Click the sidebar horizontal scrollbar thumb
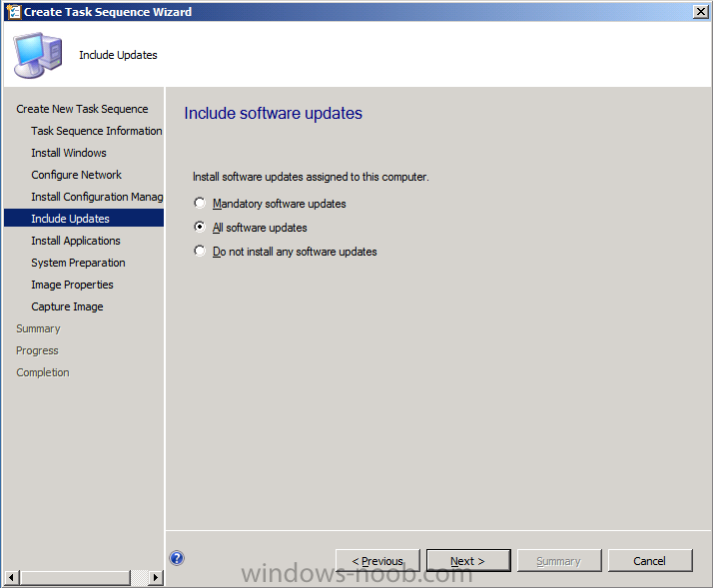The height and width of the screenshot is (588, 713). [x=75, y=578]
